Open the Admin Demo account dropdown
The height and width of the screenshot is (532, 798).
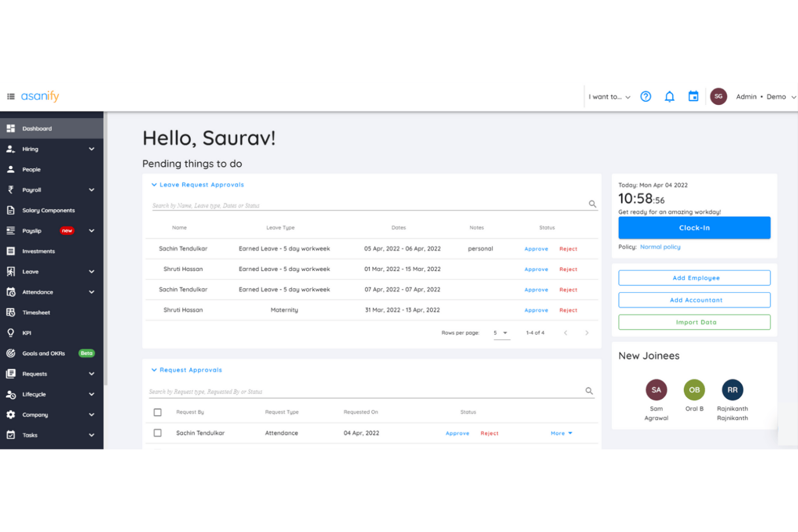pos(766,97)
